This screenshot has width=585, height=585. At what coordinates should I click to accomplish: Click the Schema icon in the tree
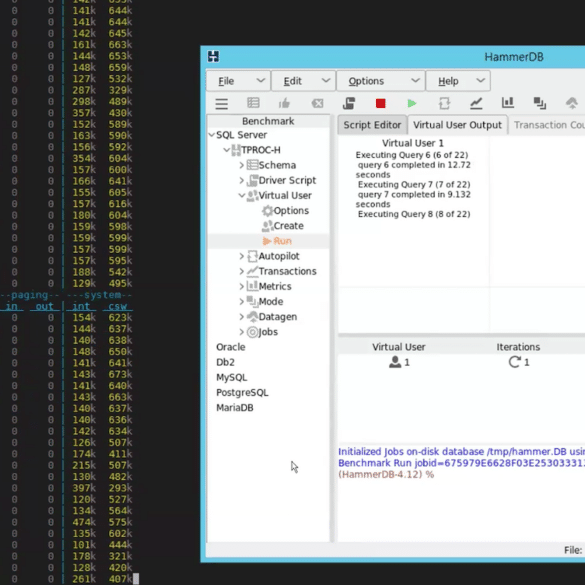click(253, 165)
